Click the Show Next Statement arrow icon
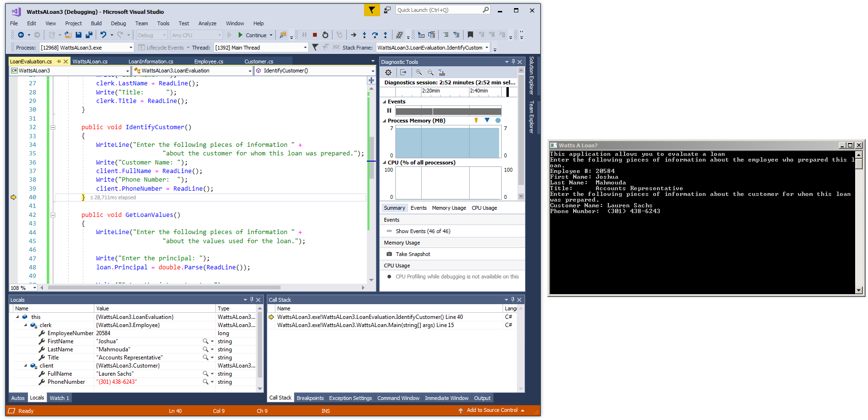Screen dimensions: 868x420 pos(353,35)
